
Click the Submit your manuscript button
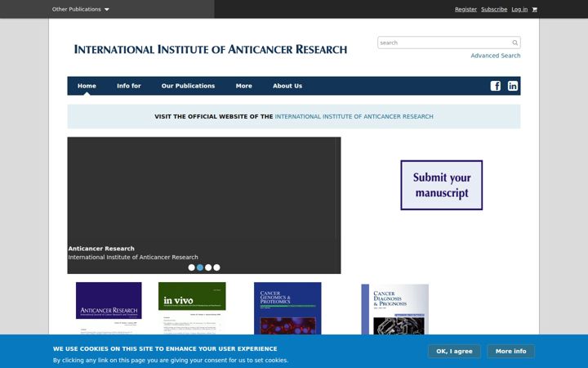pos(441,185)
